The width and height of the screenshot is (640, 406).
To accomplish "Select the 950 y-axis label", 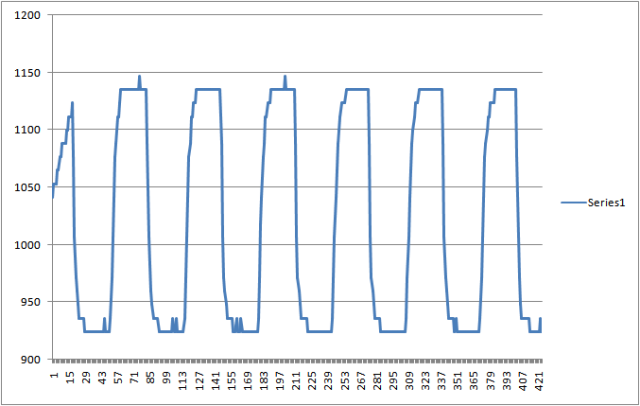I will [30, 303].
